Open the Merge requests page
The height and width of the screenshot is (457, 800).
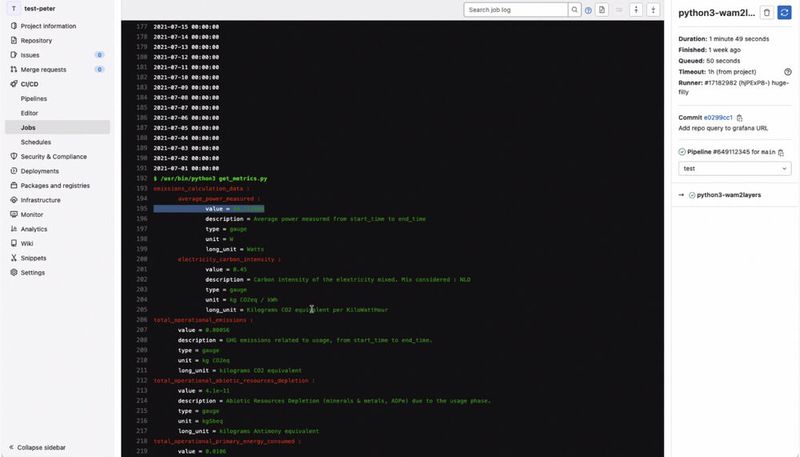tap(42, 69)
